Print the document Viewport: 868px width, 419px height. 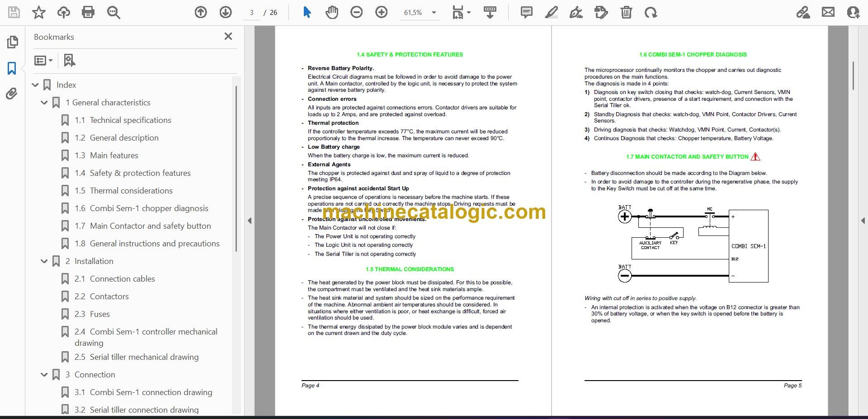[x=88, y=12]
